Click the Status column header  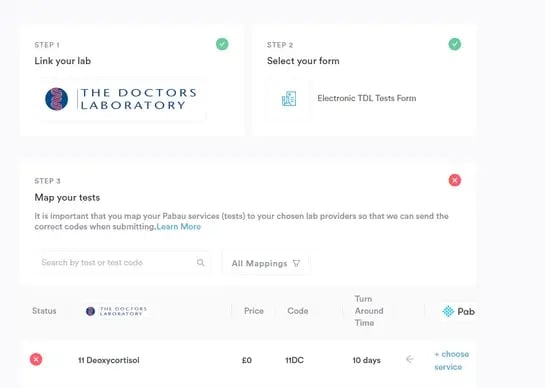(44, 311)
